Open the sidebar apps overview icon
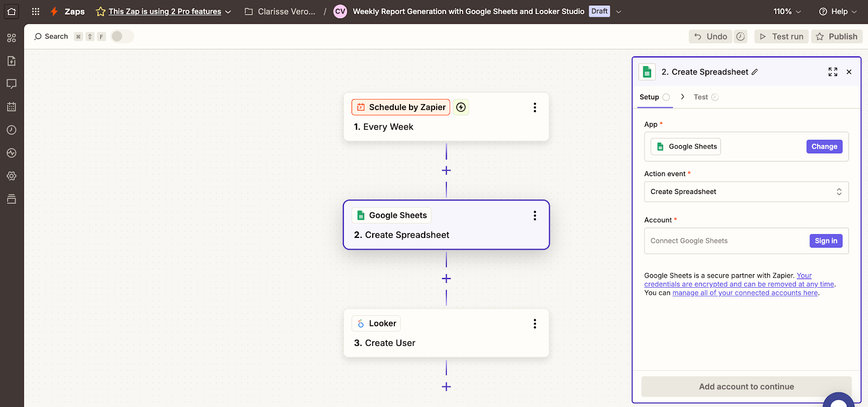Screen dimensions: 868x407 [11, 38]
